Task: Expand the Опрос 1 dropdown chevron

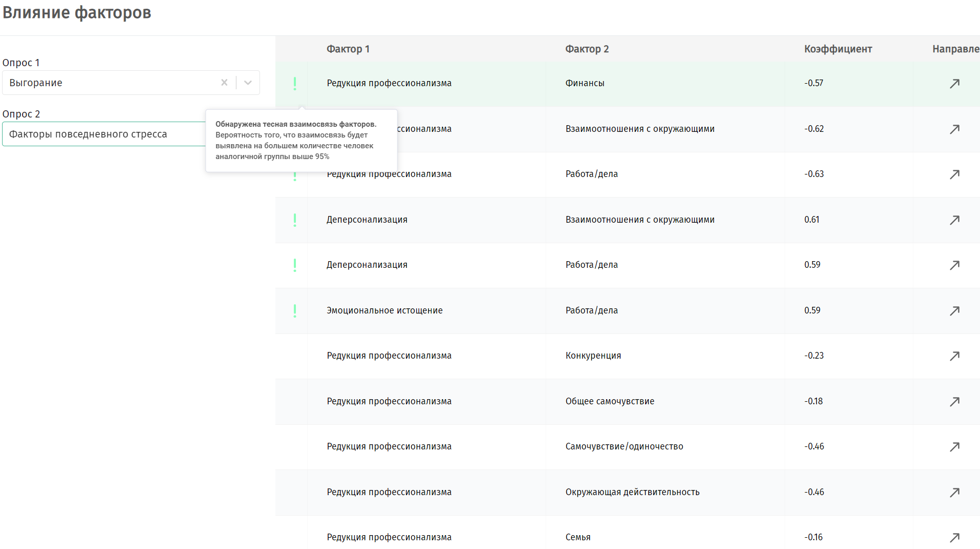Action: (x=248, y=83)
